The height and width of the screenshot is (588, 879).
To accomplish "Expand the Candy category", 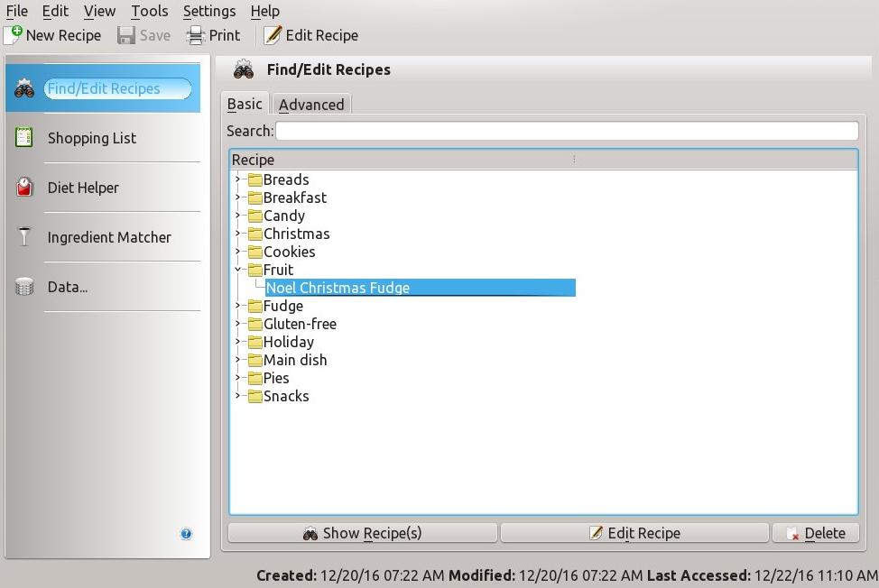I will click(x=237, y=215).
